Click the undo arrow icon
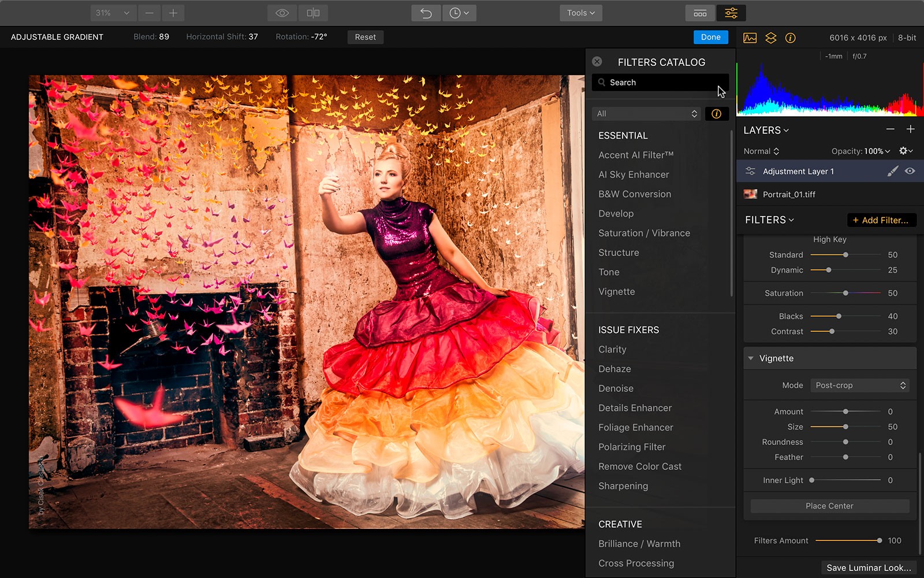Image resolution: width=924 pixels, height=578 pixels. coord(426,13)
